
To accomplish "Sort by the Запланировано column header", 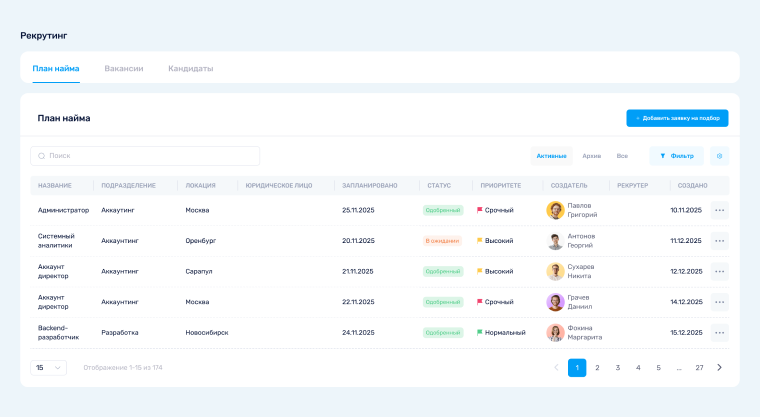I will [369, 185].
